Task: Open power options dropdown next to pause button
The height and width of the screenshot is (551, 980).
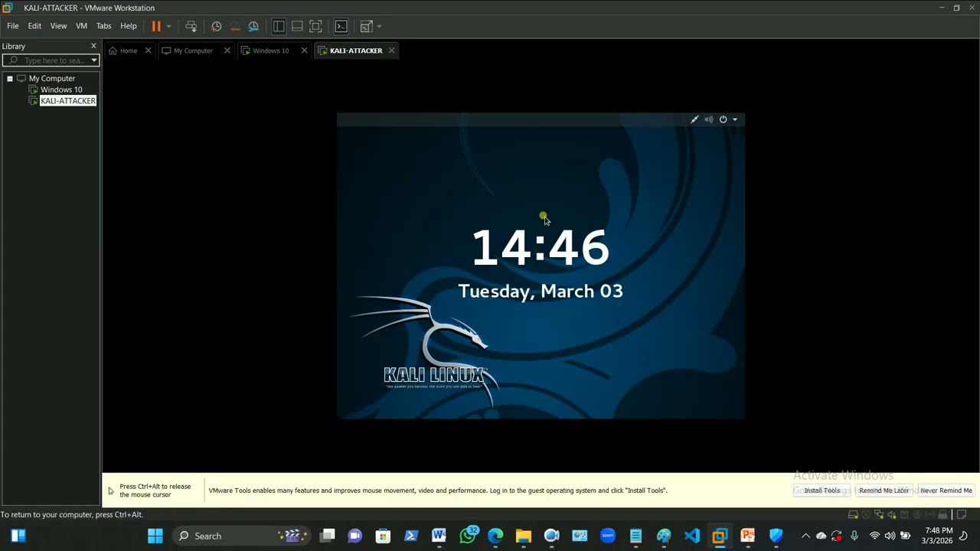Action: point(168,26)
